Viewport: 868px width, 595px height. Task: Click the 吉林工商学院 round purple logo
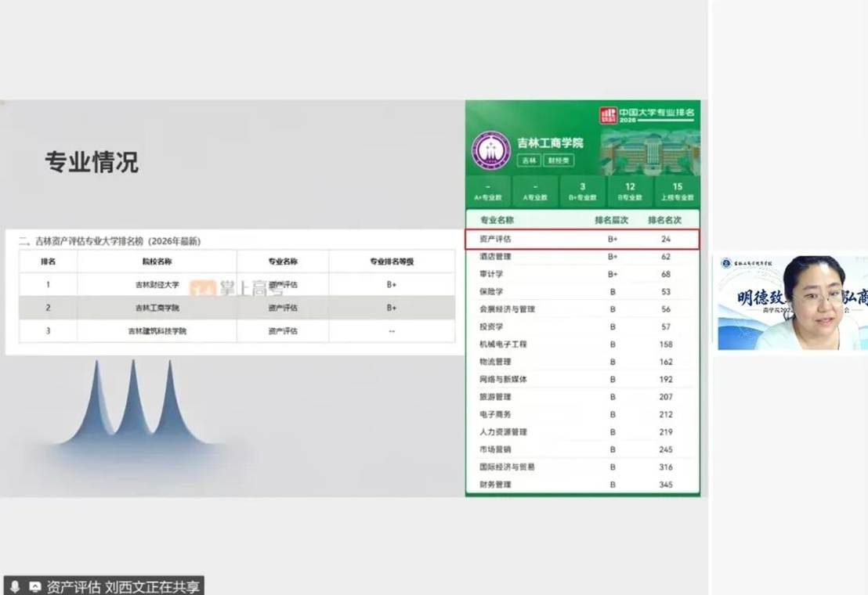pos(491,150)
